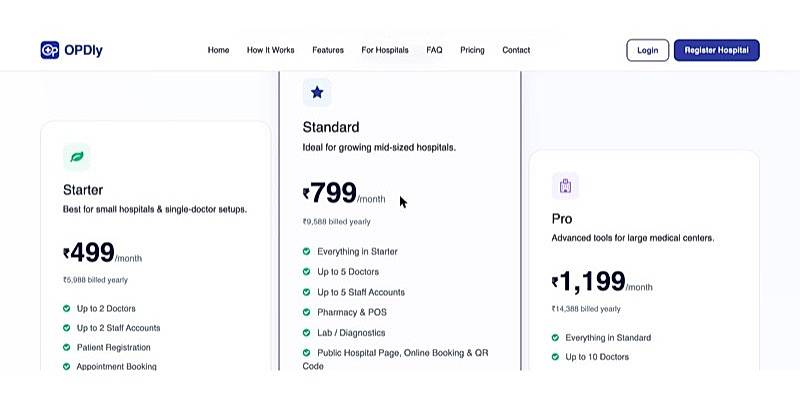The image size is (800, 400).
Task: Click 'Advanced tools for large medical centers.'
Action: (x=633, y=238)
